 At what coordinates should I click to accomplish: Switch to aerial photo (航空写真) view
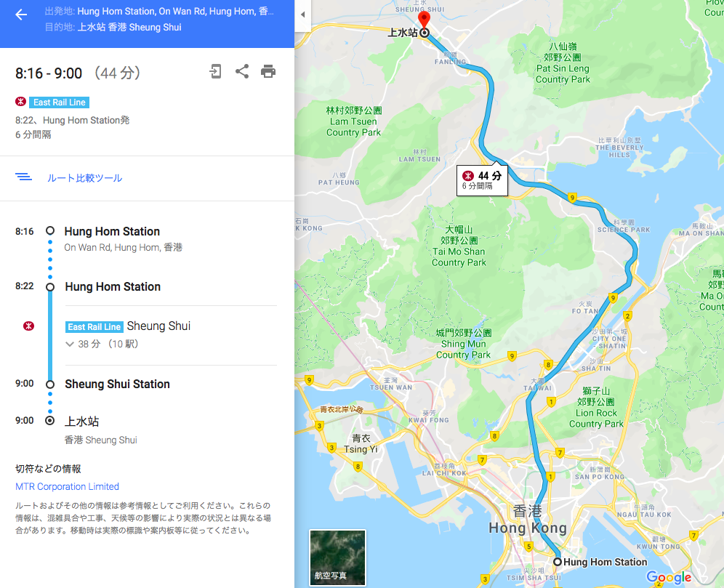coord(337,557)
